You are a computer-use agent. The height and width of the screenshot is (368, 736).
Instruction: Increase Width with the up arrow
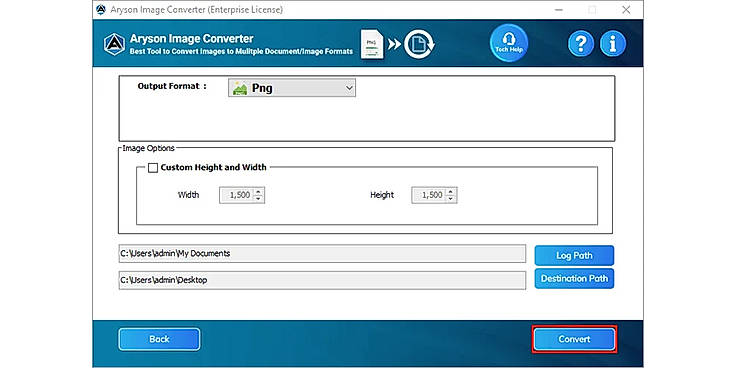pos(258,191)
